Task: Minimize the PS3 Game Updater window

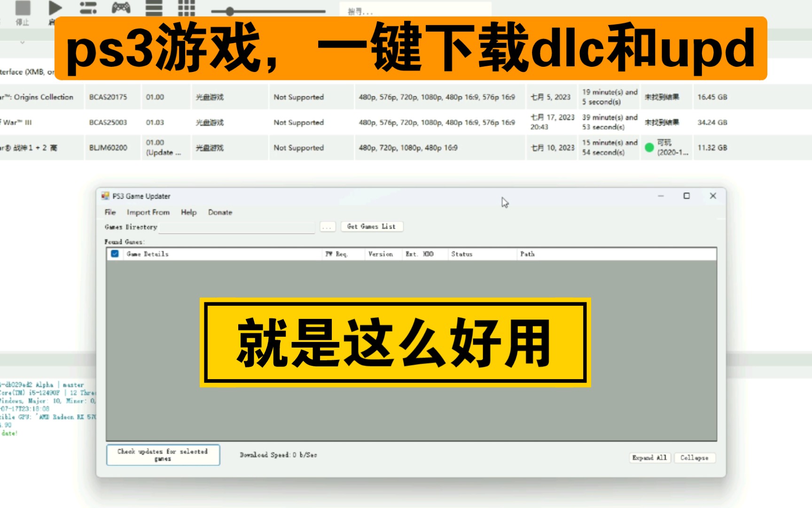Action: (661, 196)
